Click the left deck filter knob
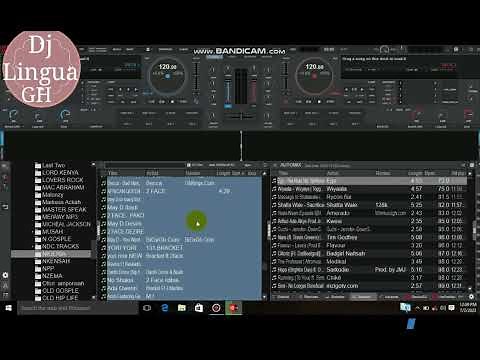The image size is (480, 360). [x=212, y=116]
